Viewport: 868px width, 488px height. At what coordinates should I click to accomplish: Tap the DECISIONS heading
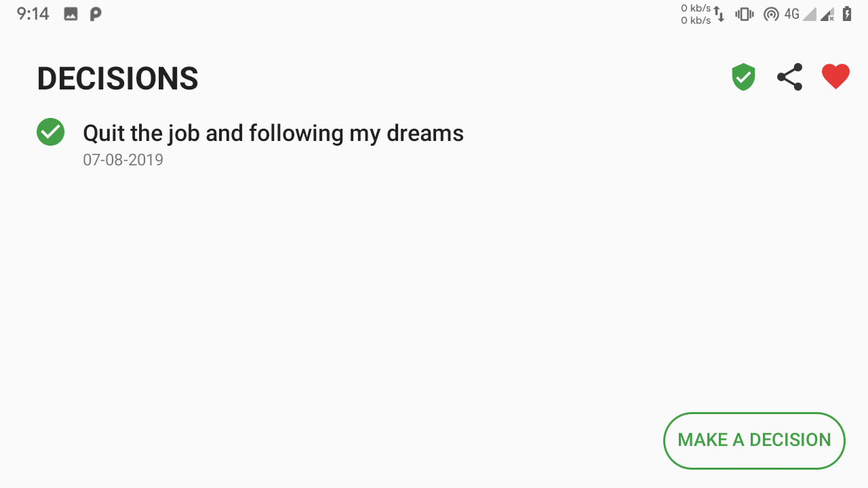[x=117, y=79]
